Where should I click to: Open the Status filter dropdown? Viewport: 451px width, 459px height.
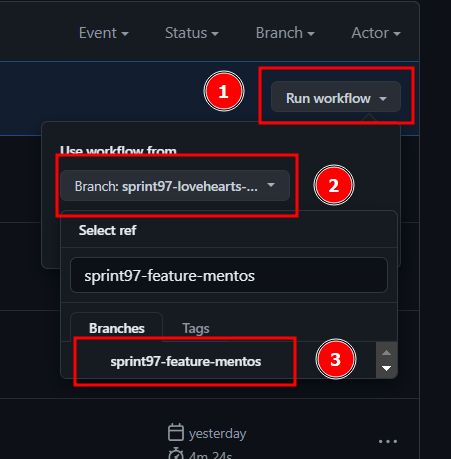click(x=192, y=33)
